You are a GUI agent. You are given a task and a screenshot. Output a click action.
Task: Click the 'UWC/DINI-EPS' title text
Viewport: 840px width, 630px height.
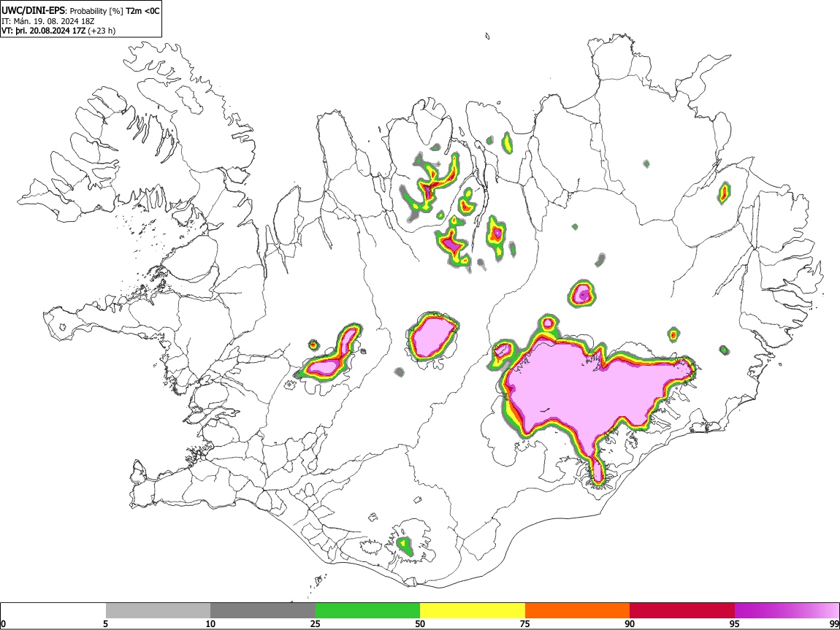click(x=32, y=11)
